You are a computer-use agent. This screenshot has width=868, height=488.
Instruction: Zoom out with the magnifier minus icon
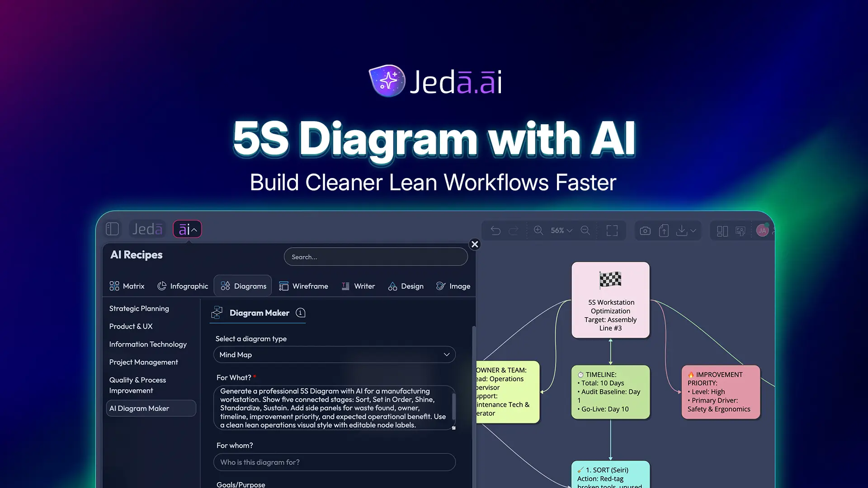point(585,230)
